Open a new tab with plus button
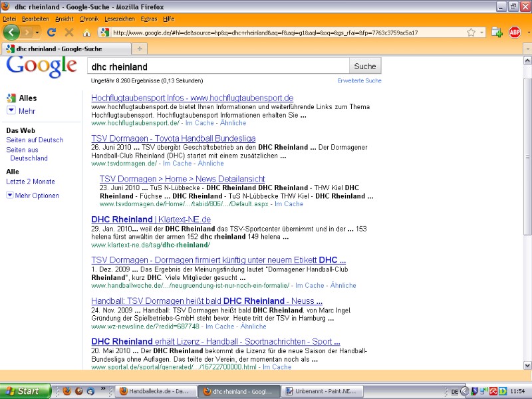 click(x=139, y=49)
